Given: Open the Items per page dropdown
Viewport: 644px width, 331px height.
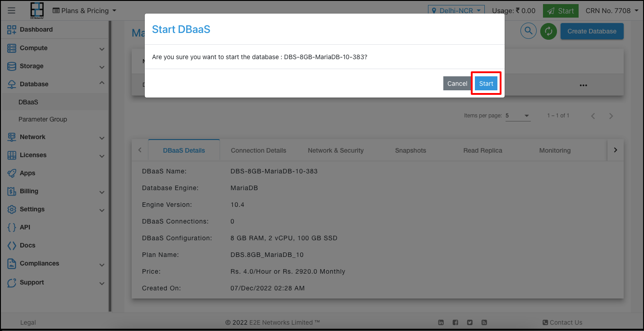Looking at the screenshot, I should pyautogui.click(x=518, y=116).
